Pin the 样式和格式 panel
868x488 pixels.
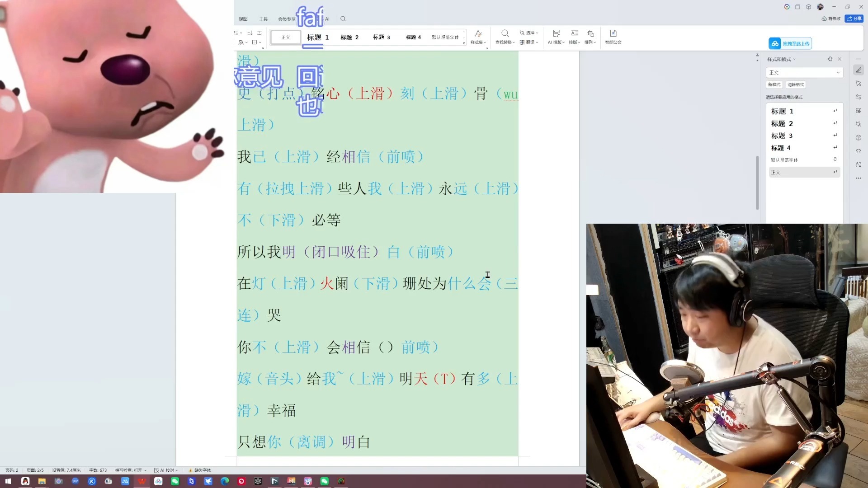coord(830,59)
